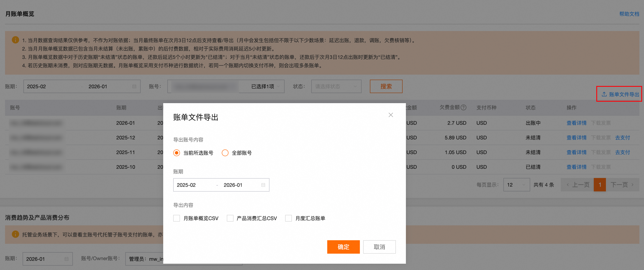644x270 pixels.
Task: Check the 月账单概览CSV checkbox
Action: [177, 218]
